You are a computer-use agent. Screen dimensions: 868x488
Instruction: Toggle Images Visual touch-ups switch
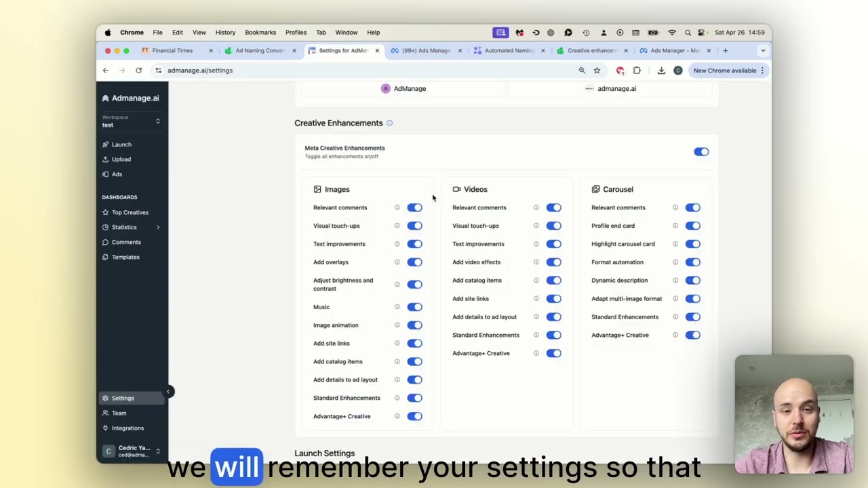(414, 226)
